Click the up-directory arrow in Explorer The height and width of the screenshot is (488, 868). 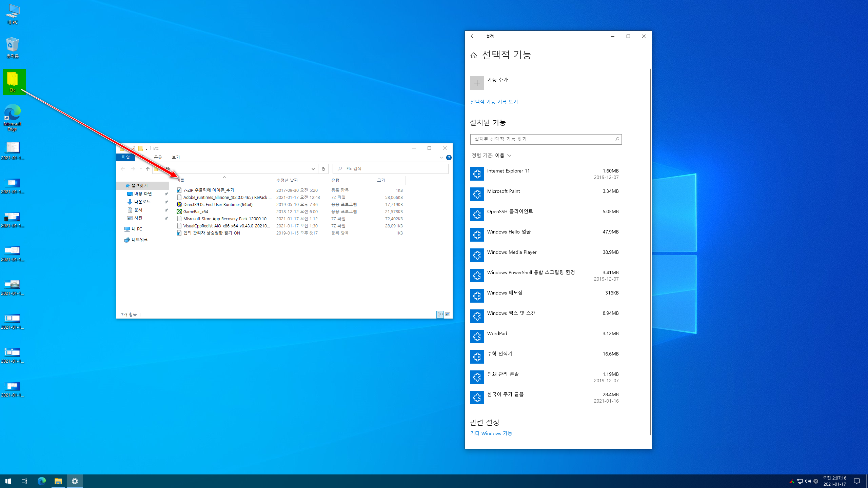click(x=147, y=169)
